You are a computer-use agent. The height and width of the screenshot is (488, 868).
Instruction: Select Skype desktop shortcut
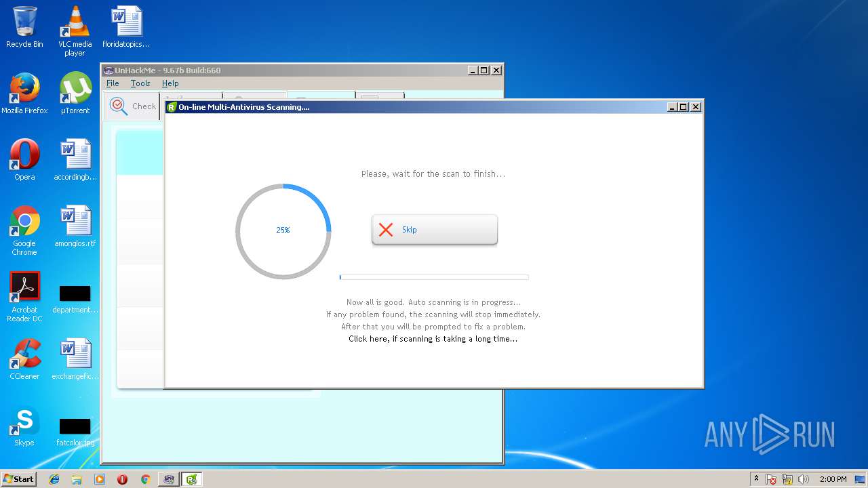click(x=24, y=426)
